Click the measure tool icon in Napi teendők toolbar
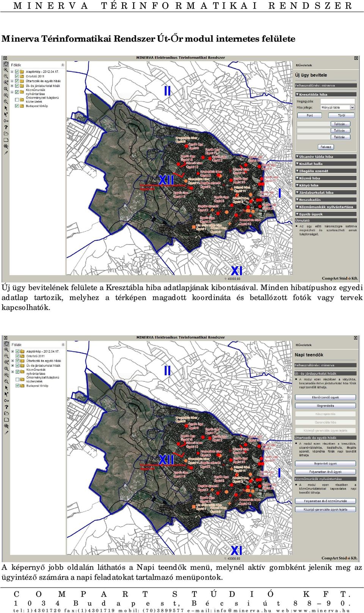 [6, 401]
